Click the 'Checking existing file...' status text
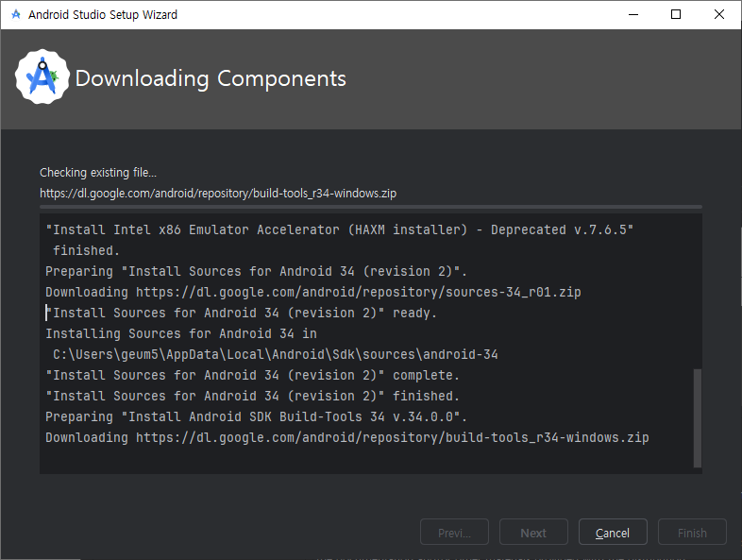The width and height of the screenshot is (742, 560). pos(98,172)
